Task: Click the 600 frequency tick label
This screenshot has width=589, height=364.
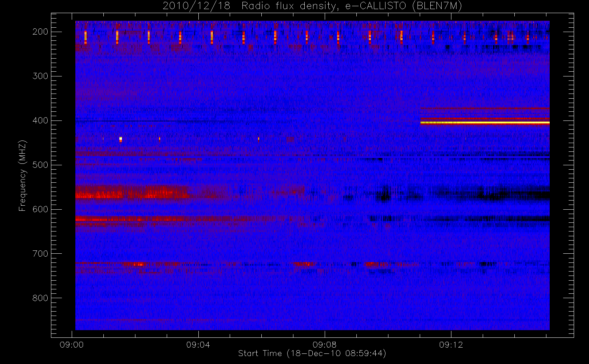Action: [x=40, y=209]
